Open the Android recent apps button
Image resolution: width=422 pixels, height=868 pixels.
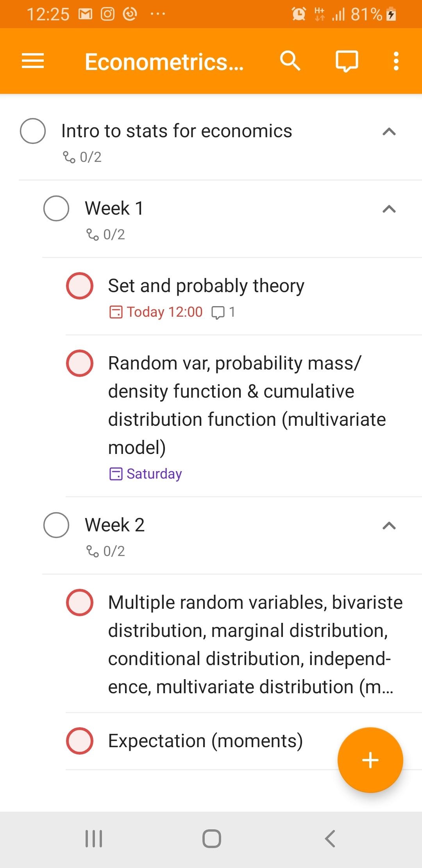point(94,839)
